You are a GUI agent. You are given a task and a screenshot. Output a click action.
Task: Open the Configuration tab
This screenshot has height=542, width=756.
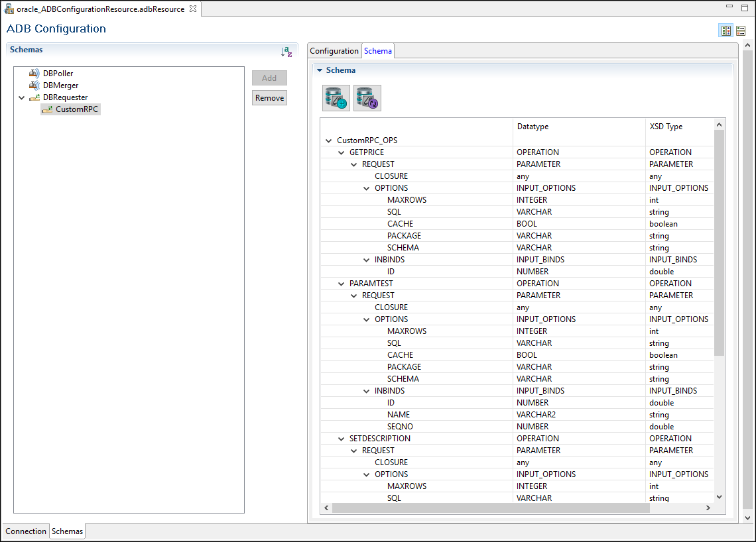[334, 51]
